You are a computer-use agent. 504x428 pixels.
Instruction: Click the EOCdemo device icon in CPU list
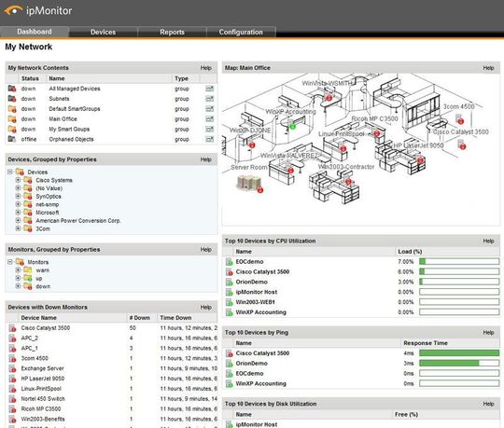click(230, 262)
